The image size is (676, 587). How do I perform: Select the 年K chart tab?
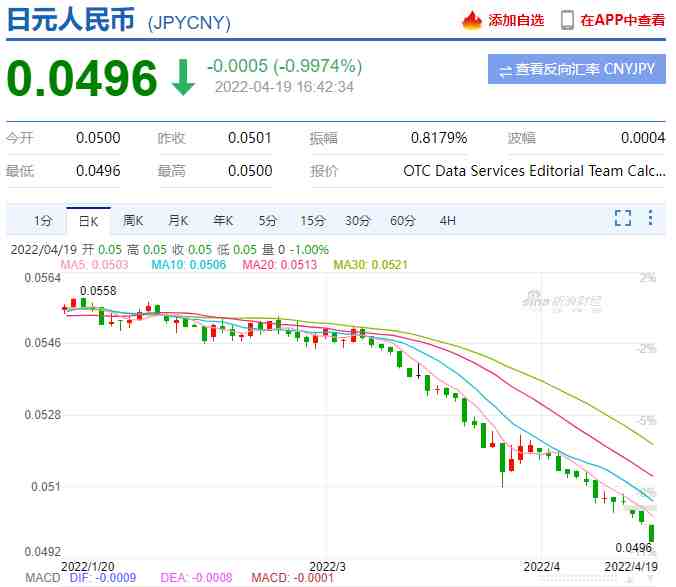coord(223,221)
